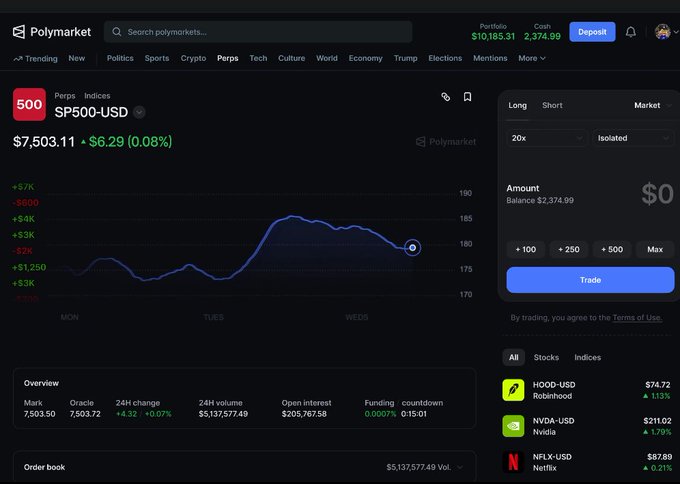Expand the SP500-USD market selector chevron
680x484 pixels.
point(139,112)
